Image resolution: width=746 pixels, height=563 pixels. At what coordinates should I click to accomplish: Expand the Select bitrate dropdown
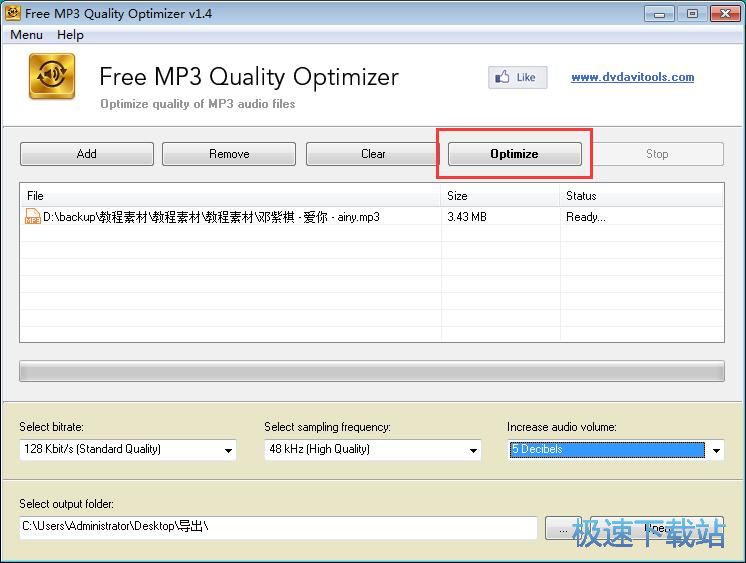click(x=229, y=450)
